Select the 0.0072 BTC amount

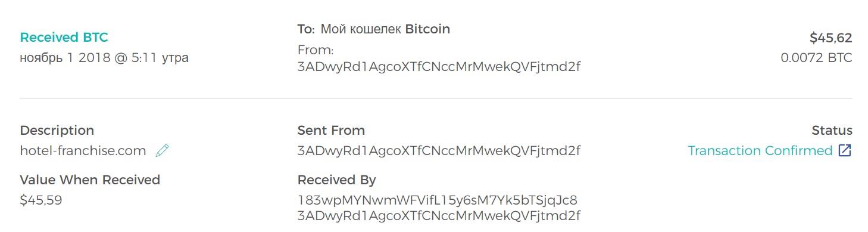(816, 58)
